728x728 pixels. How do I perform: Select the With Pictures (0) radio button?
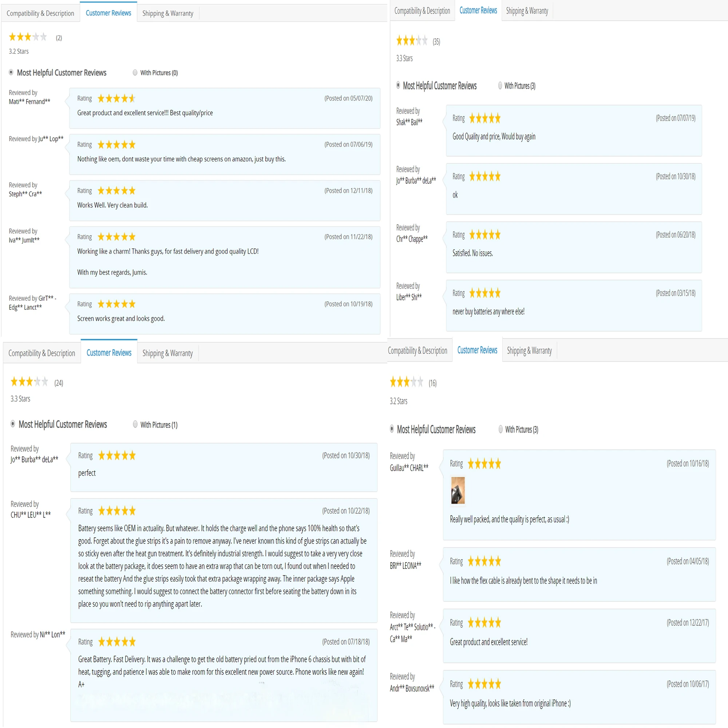click(x=135, y=73)
